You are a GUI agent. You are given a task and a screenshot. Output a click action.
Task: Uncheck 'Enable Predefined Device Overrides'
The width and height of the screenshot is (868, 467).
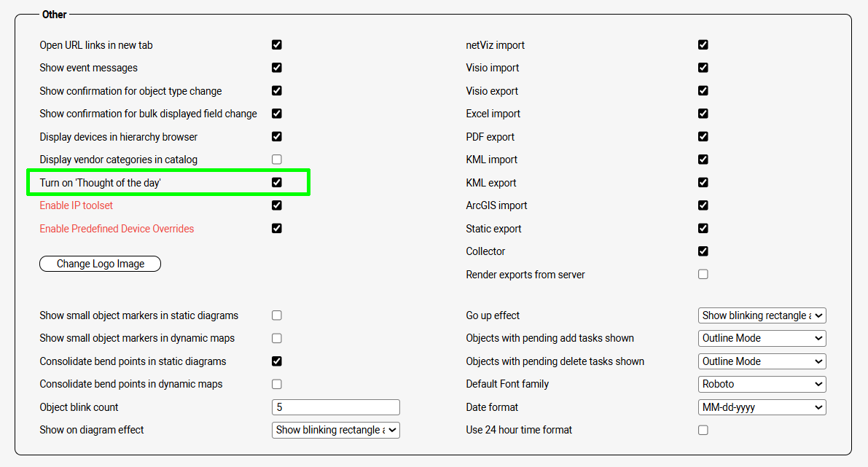277,228
